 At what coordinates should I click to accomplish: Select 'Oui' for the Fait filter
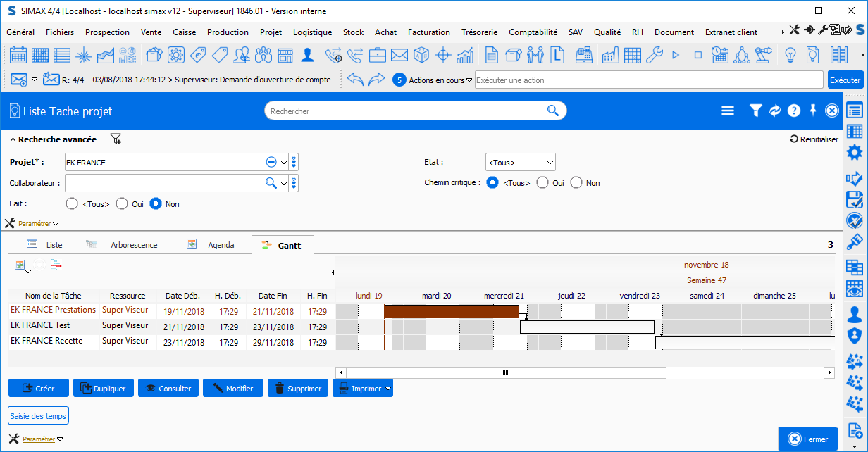(122, 204)
